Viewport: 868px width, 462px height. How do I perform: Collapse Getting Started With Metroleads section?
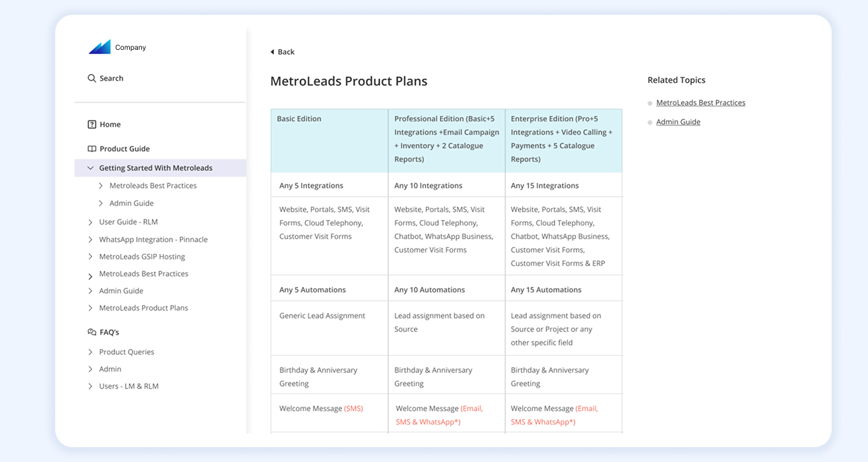tap(91, 168)
